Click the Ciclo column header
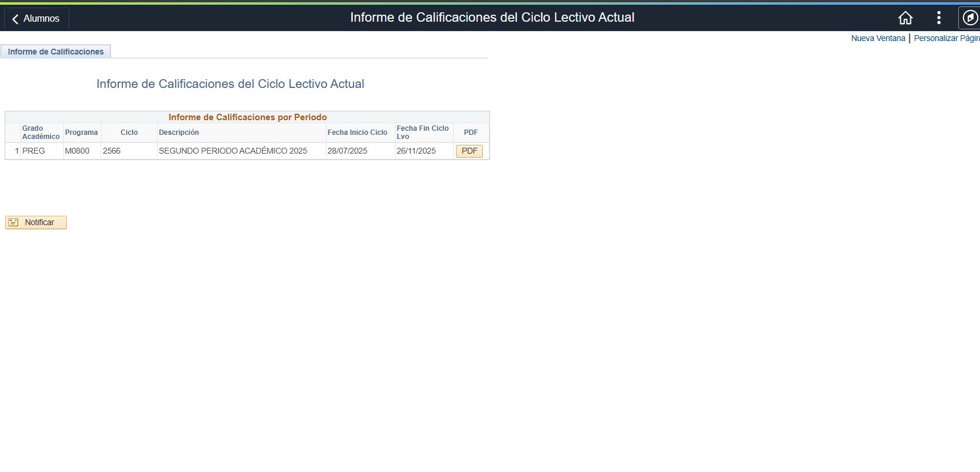The image size is (980, 472). pyautogui.click(x=129, y=133)
